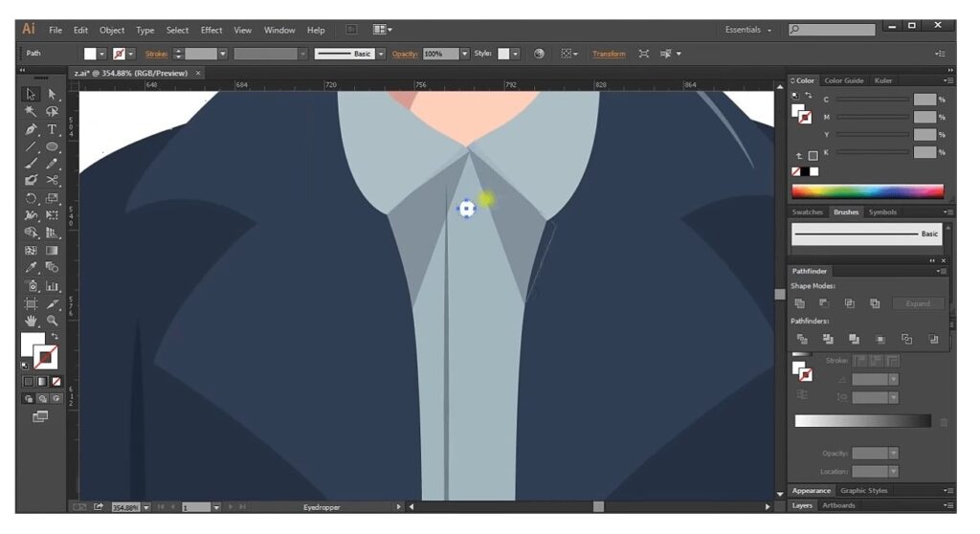Reset default fill and stroke in toolbox
The width and height of the screenshot is (980, 534).
(x=25, y=366)
